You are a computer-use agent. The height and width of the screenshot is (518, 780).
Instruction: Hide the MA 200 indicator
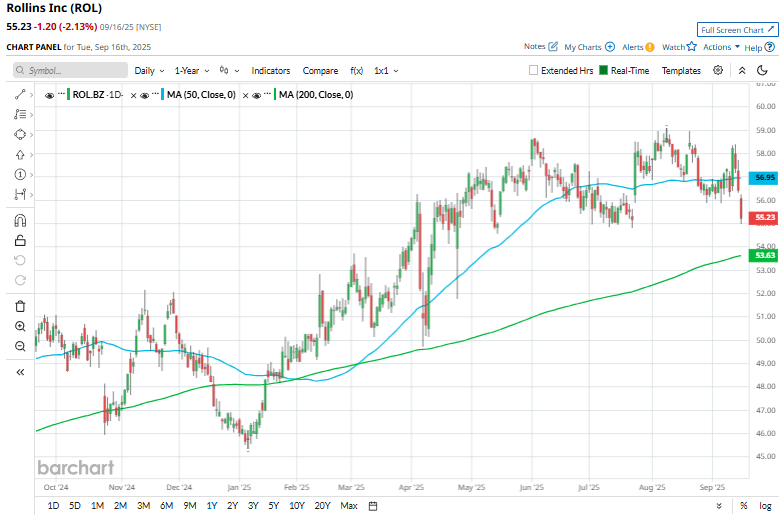256,96
